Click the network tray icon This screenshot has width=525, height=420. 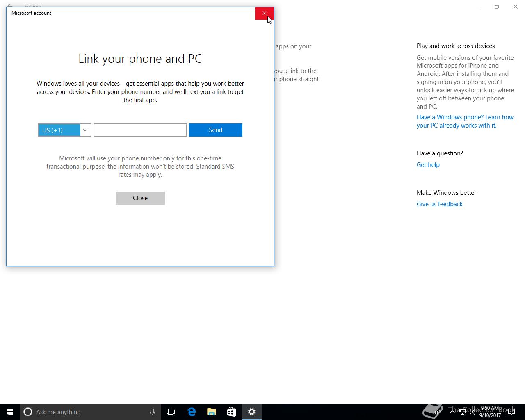click(462, 412)
